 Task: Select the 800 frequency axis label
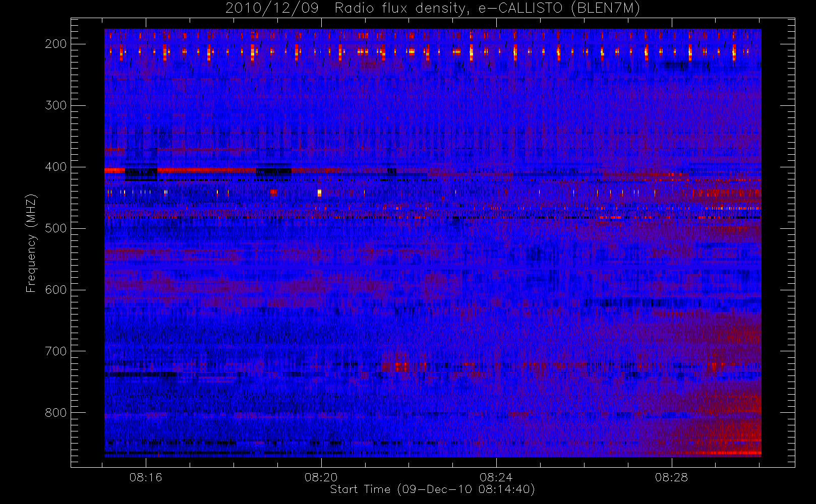pos(55,413)
